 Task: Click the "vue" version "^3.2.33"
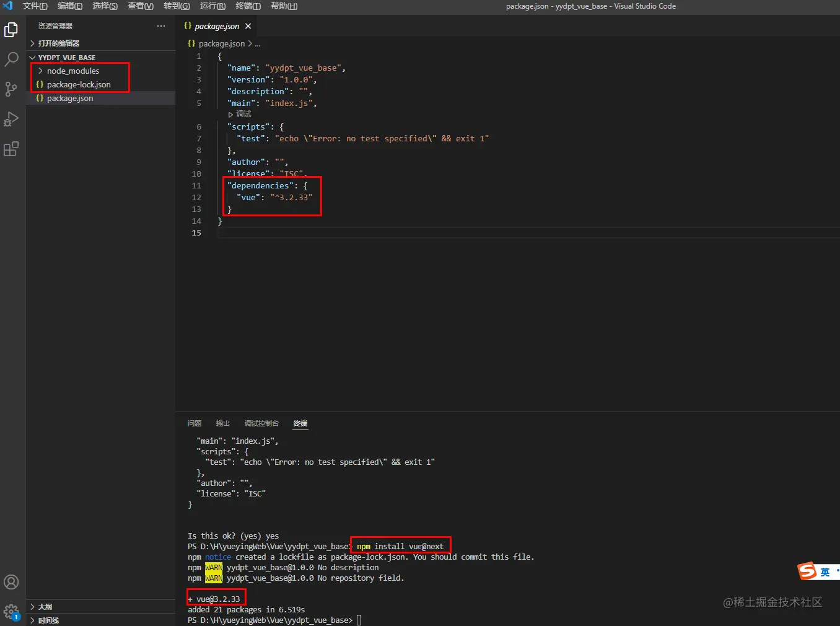click(291, 197)
